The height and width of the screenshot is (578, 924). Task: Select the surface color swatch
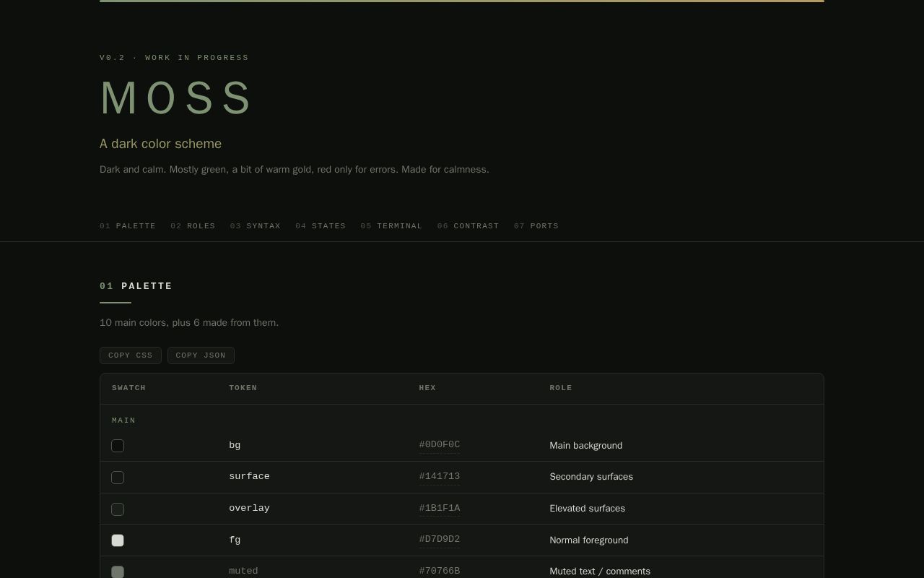coord(118,478)
